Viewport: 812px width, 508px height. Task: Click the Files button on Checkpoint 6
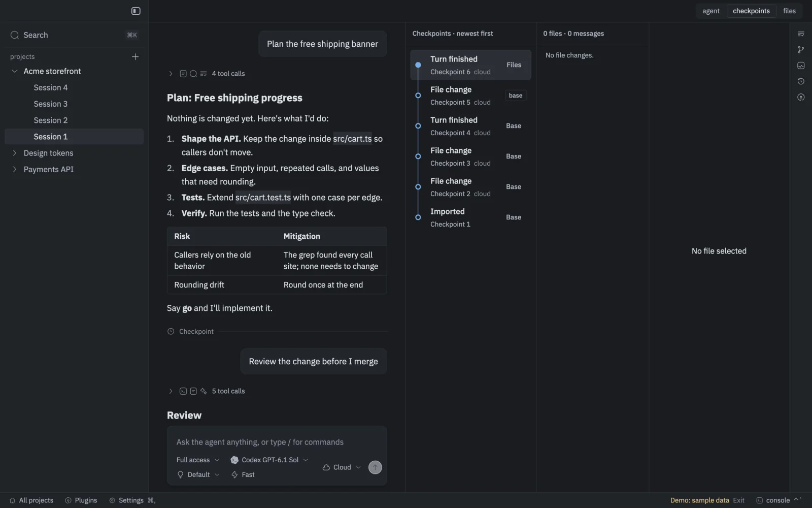tap(514, 65)
